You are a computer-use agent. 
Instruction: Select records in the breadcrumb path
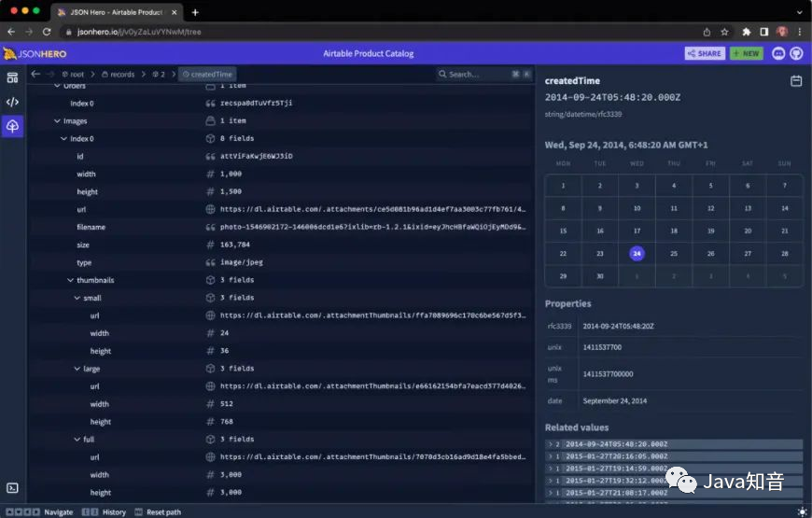[119, 74]
